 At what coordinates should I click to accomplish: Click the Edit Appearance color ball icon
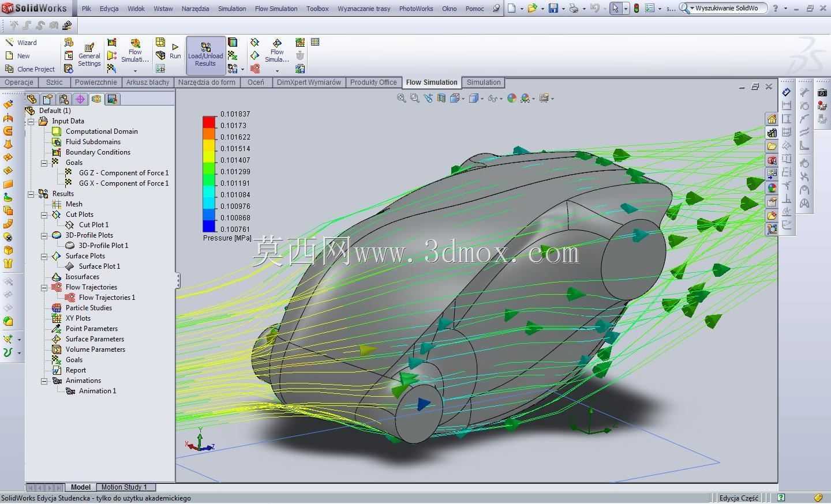coord(511,99)
